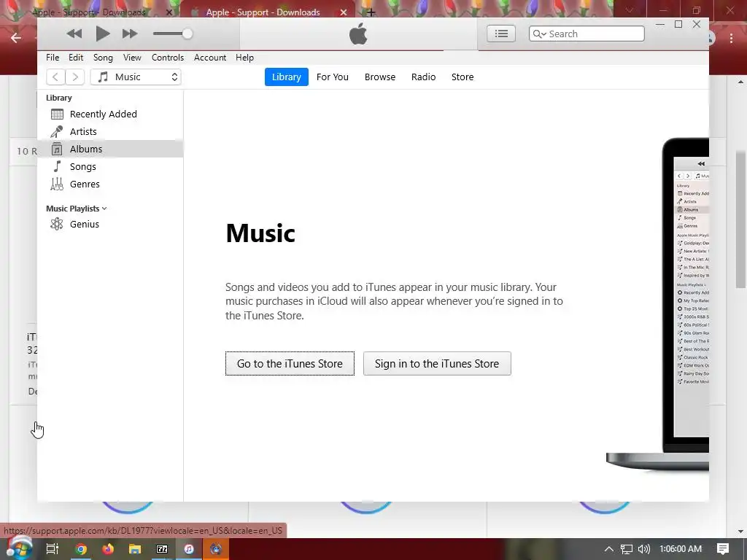
Task: Select Genres in the sidebar
Action: pos(110,184)
